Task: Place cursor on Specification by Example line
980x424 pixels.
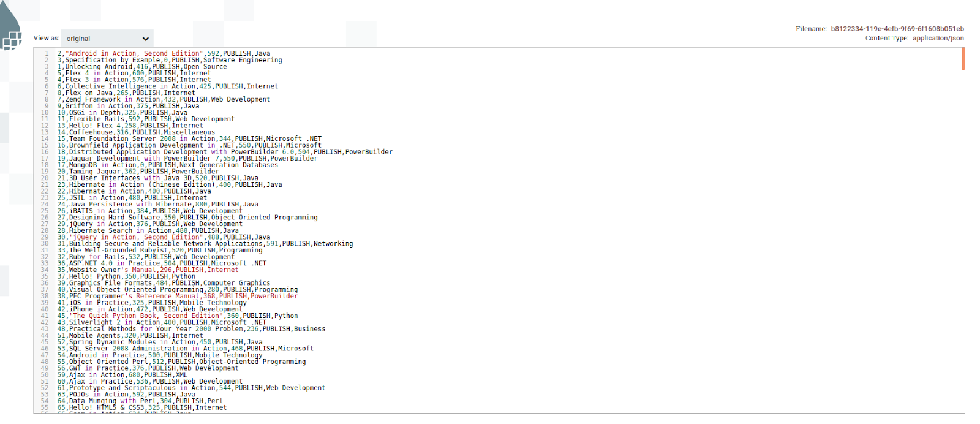Action: 170,60
